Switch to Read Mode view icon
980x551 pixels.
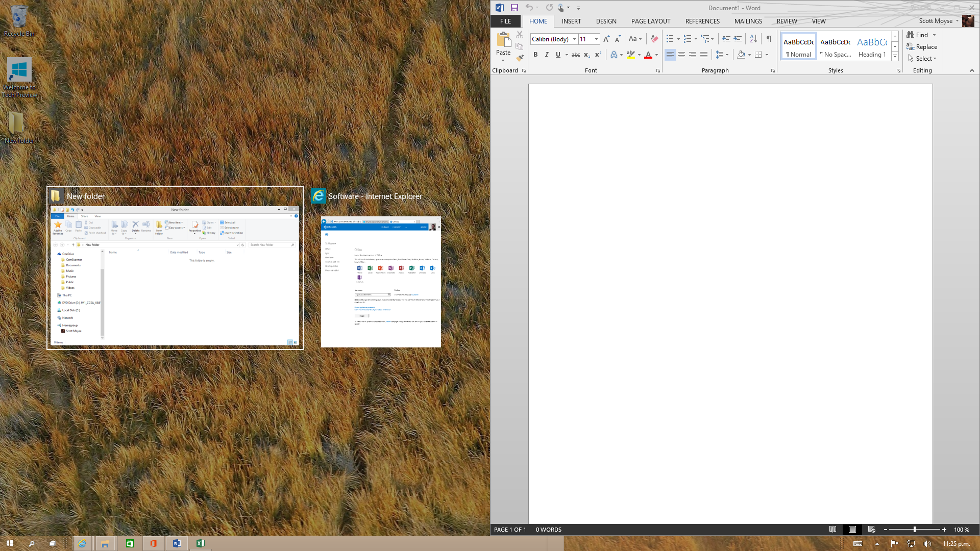[x=832, y=530]
